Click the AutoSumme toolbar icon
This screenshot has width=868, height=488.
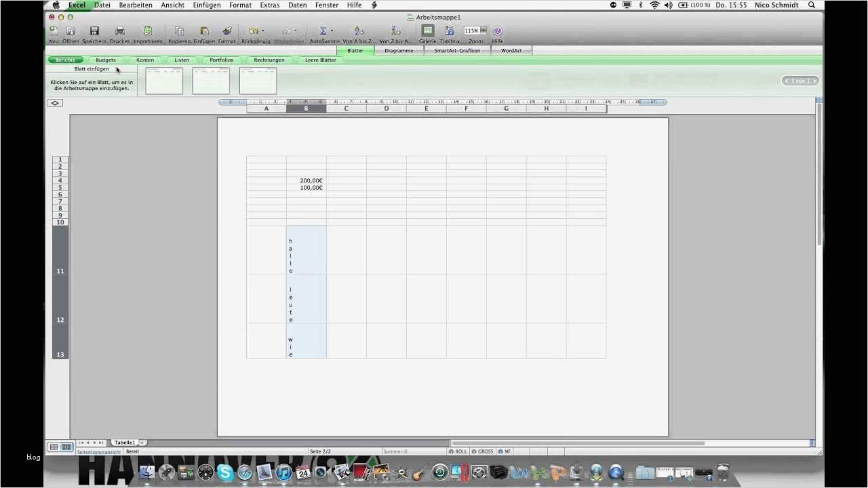(322, 30)
